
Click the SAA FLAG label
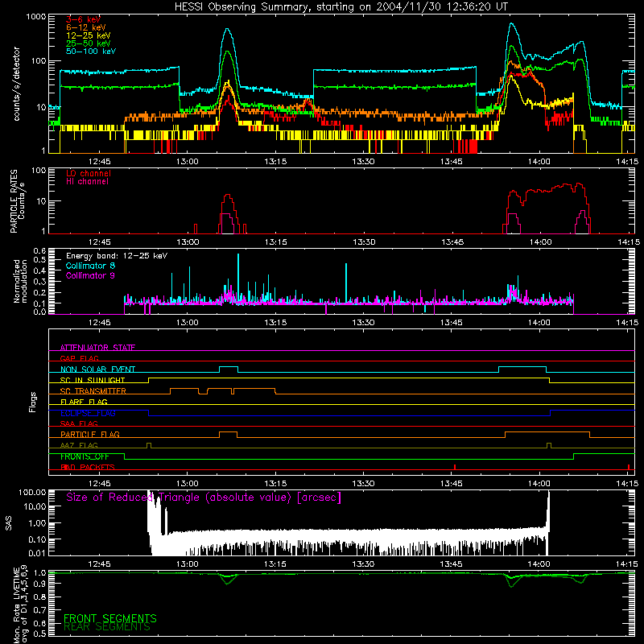tap(79, 423)
